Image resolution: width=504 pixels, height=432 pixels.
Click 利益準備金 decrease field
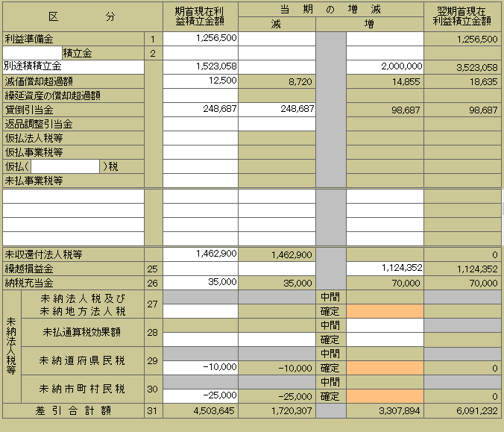[x=277, y=39]
